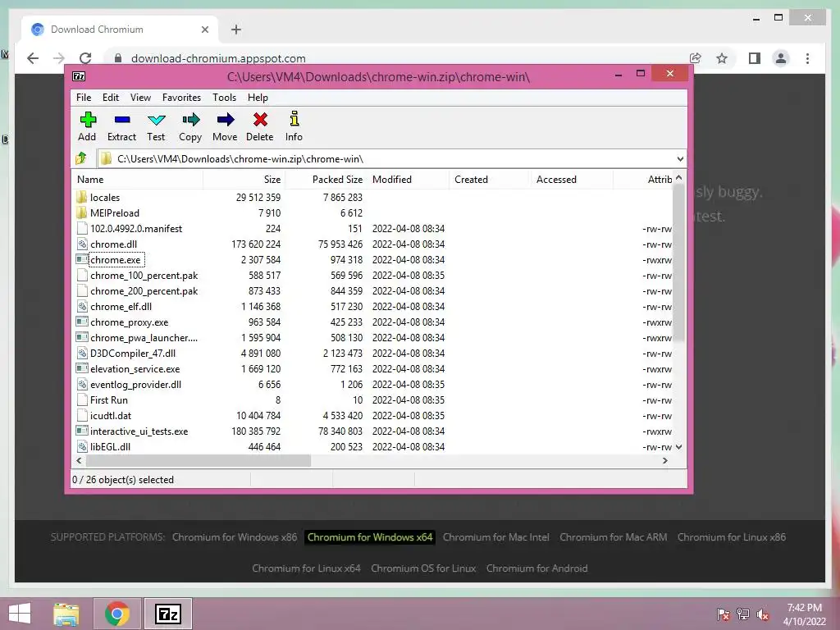Click the Chrome share page icon
840x630 pixels.
(x=696, y=58)
